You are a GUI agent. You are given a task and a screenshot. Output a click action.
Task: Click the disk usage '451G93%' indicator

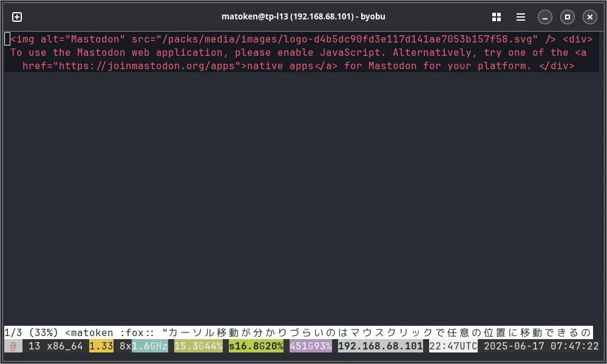point(310,346)
